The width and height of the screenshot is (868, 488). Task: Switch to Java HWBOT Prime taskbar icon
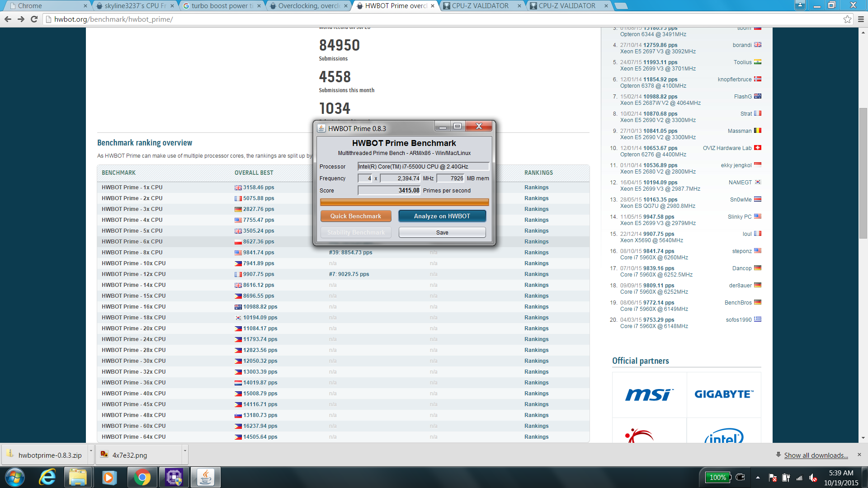[x=206, y=477]
